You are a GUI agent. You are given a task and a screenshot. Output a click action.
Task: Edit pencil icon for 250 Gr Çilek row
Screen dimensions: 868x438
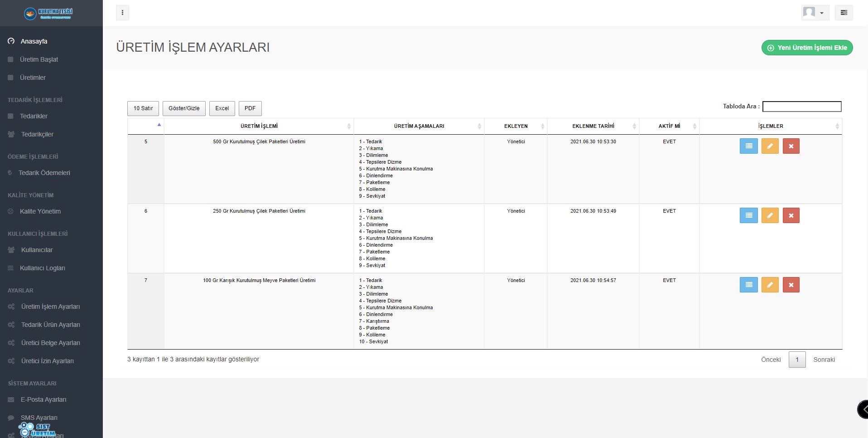click(x=770, y=215)
